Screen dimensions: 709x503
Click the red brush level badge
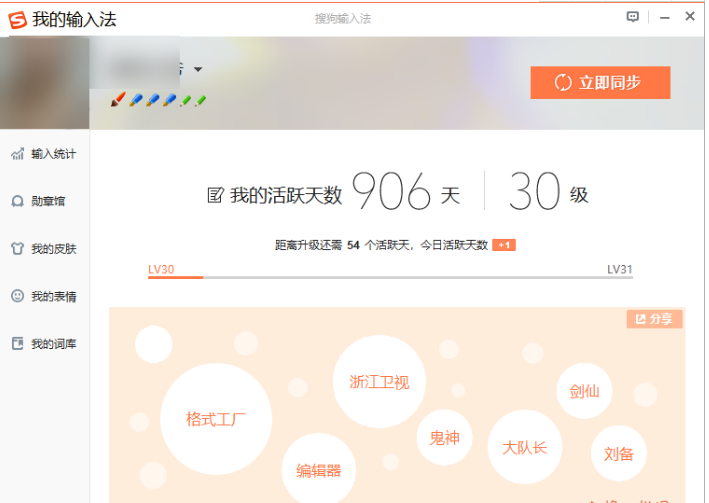pos(118,100)
